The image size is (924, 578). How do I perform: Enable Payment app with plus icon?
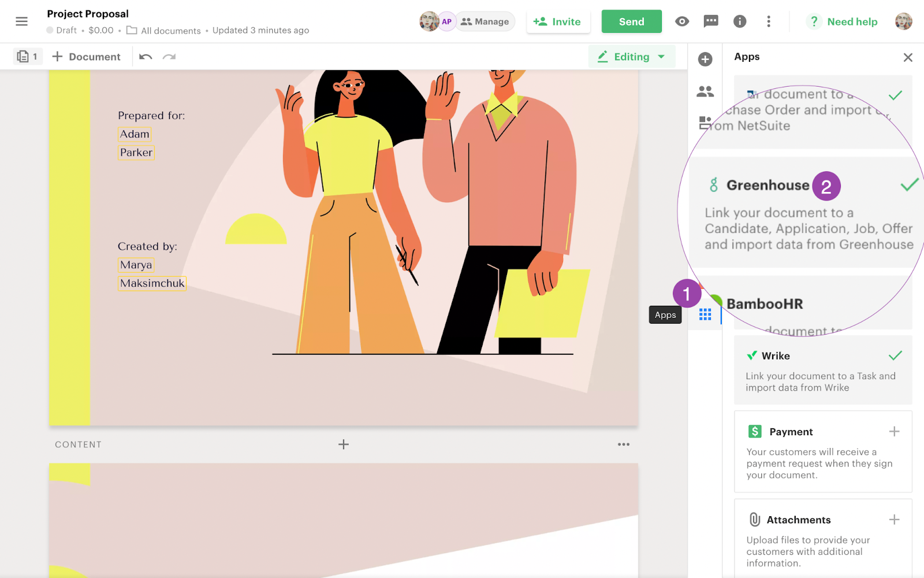tap(894, 432)
